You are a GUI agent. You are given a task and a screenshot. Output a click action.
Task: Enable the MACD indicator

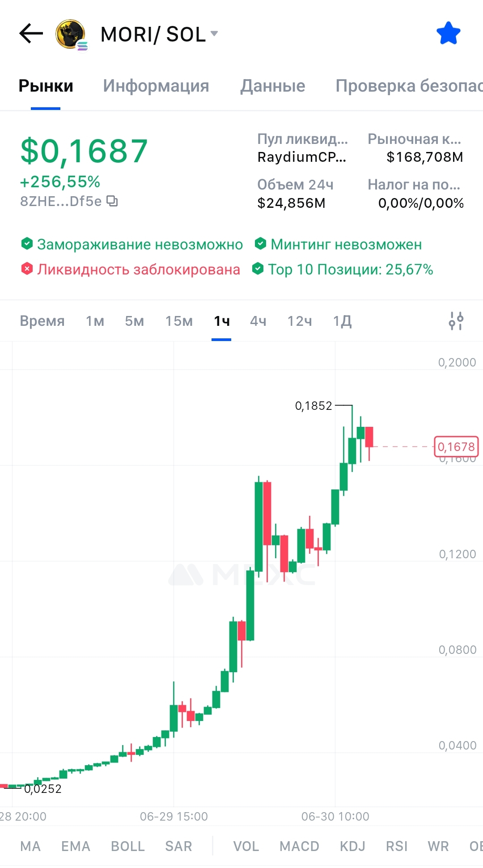pos(299,846)
